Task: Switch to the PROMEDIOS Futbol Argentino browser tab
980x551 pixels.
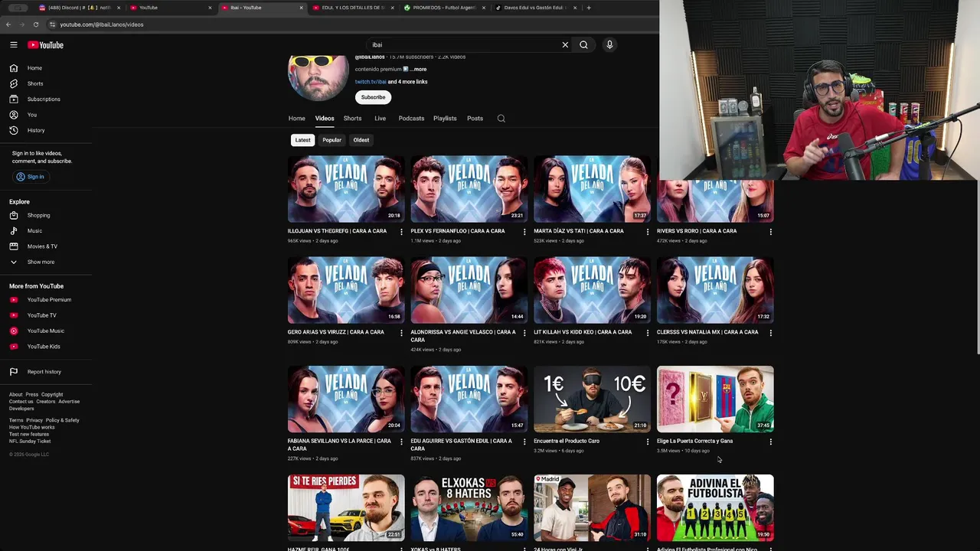Action: coord(444,8)
